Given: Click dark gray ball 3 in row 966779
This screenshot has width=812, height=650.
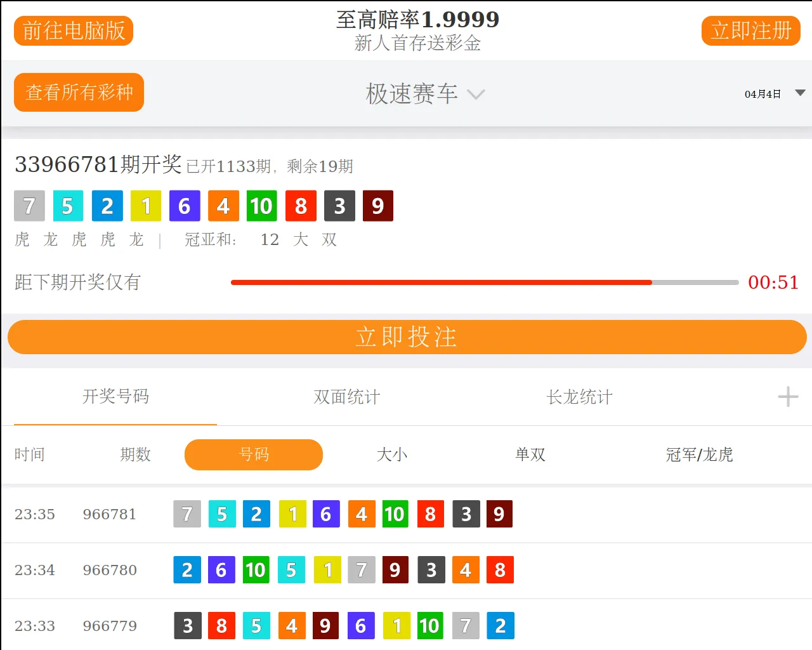Looking at the screenshot, I should 188,626.
